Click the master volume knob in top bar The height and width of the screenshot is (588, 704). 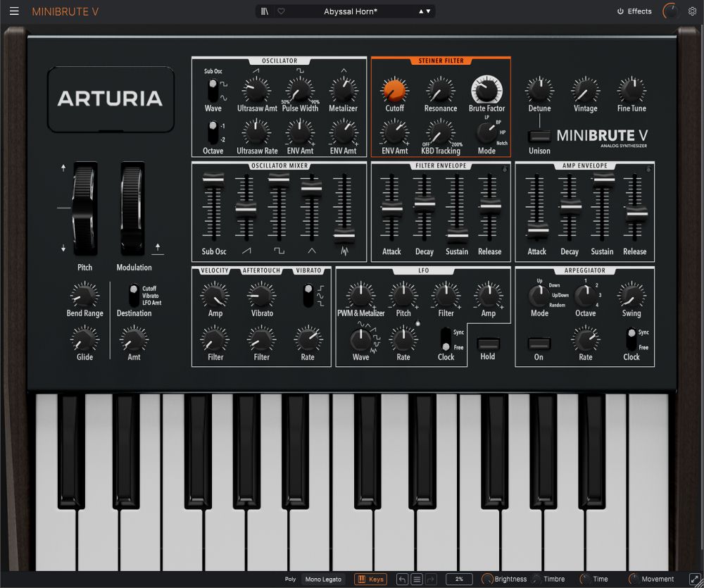[x=671, y=11]
